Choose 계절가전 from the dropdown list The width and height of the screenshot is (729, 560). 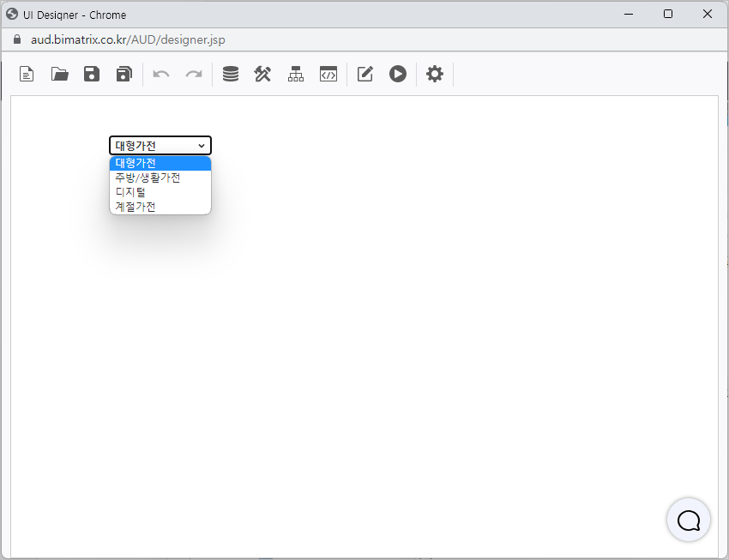click(160, 207)
